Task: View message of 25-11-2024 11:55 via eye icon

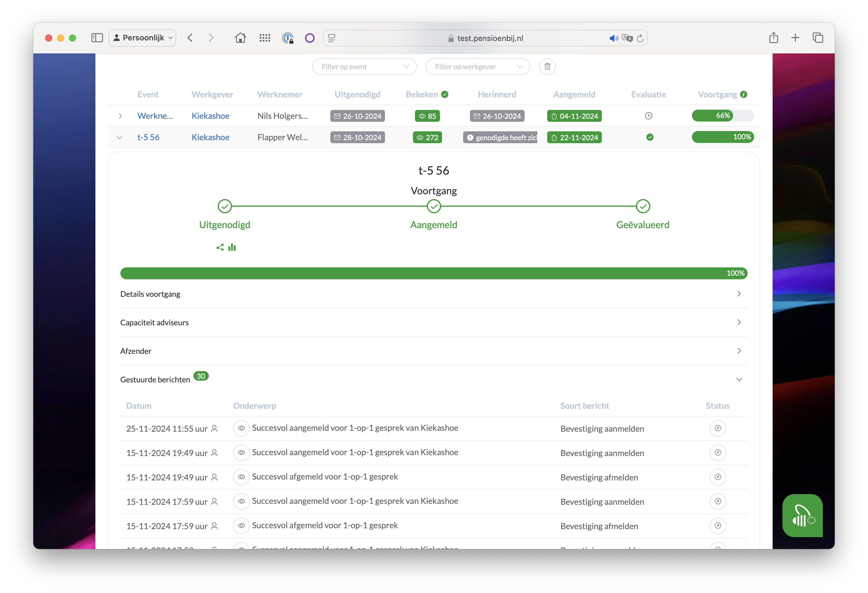Action: click(x=241, y=428)
